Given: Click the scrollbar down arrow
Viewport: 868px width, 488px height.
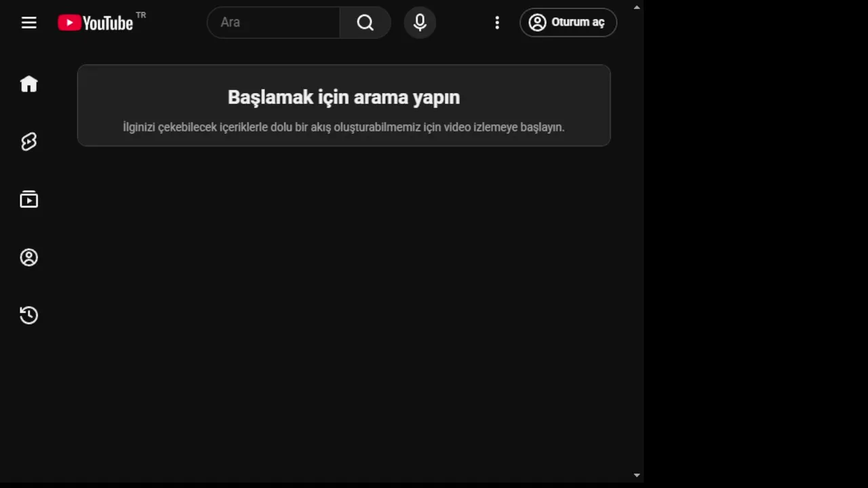Looking at the screenshot, I should click(637, 476).
